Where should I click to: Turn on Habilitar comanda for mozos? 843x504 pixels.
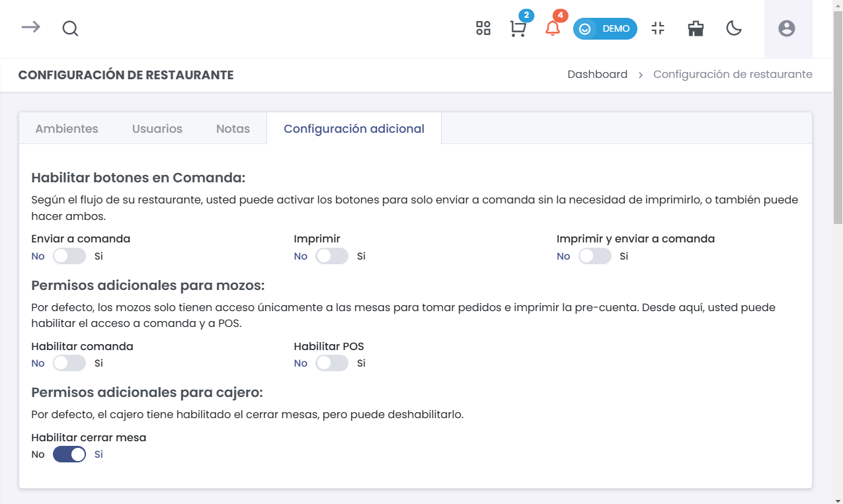click(x=69, y=363)
